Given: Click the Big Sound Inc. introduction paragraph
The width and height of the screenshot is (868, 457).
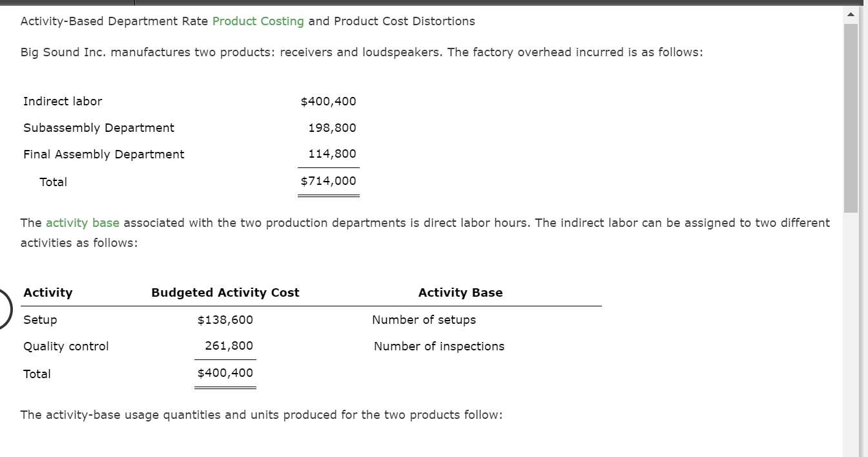Looking at the screenshot, I should point(361,52).
